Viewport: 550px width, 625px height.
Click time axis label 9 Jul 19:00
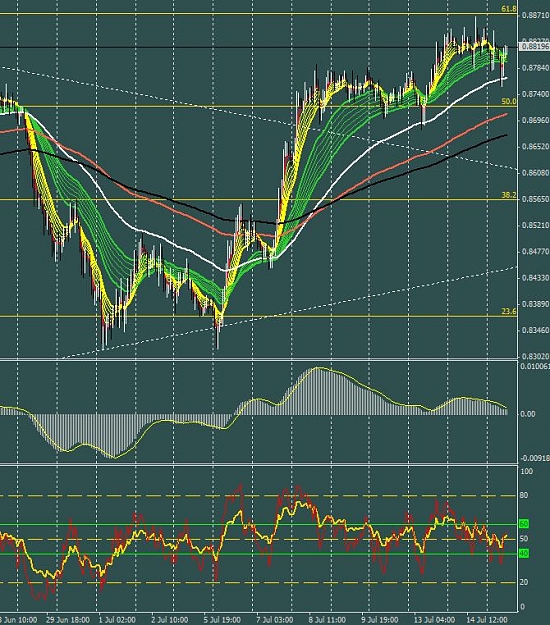(381, 620)
